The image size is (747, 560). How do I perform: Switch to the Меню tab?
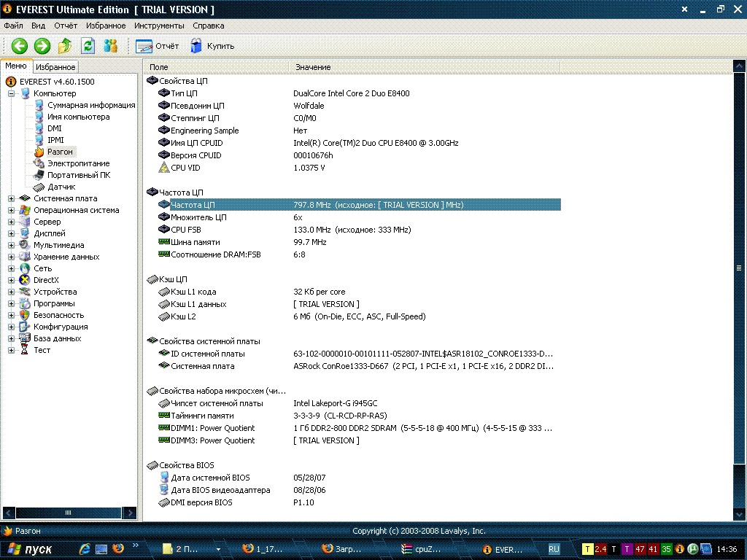point(16,66)
